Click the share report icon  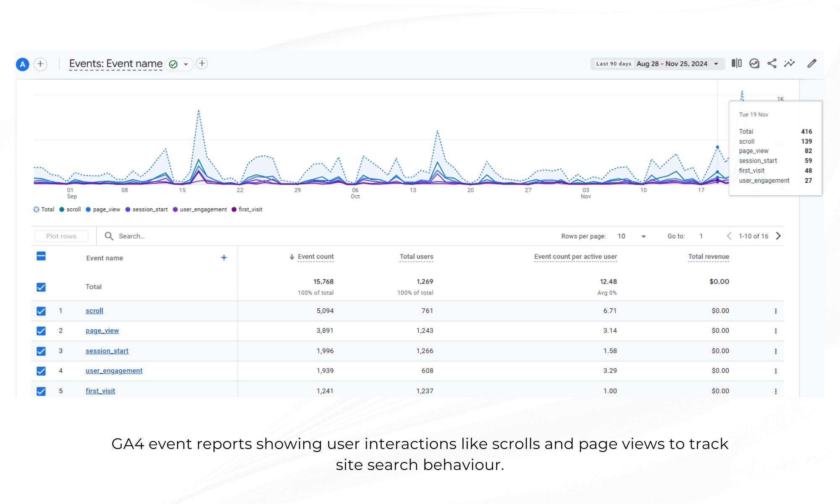(x=772, y=63)
